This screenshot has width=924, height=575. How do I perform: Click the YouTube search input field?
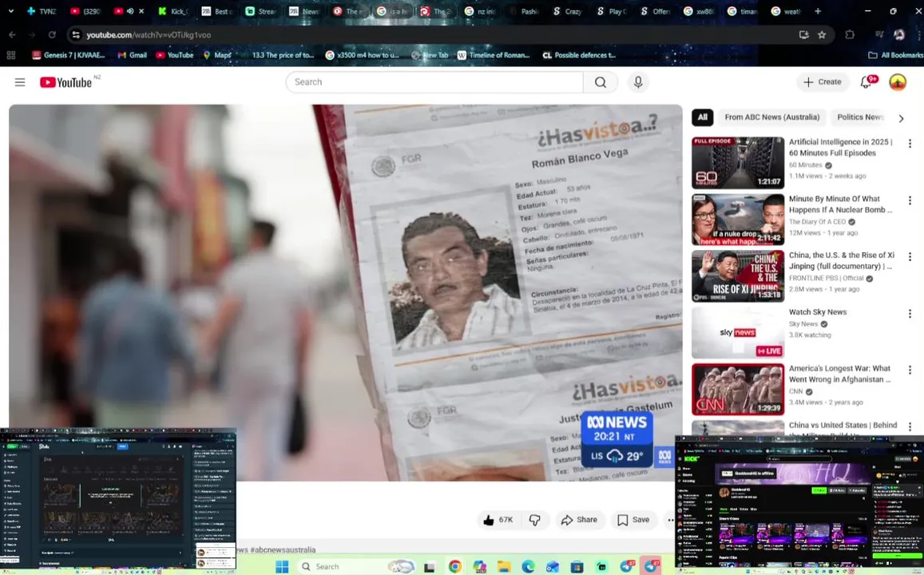(435, 82)
